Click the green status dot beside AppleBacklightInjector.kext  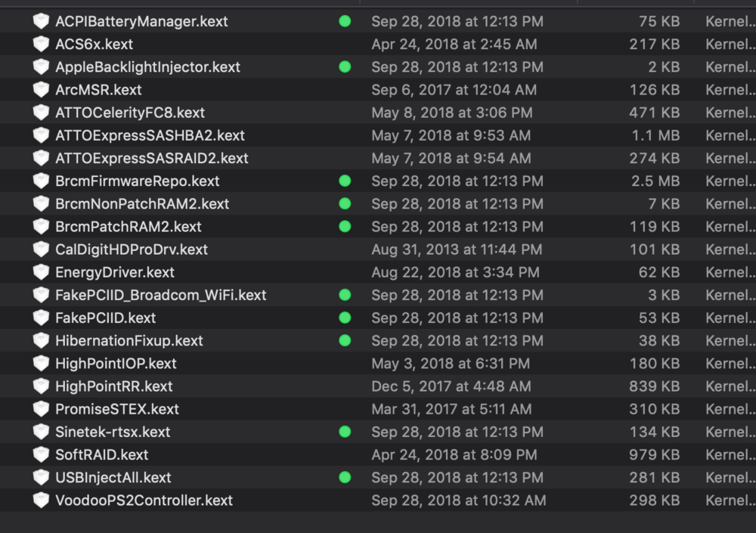click(345, 67)
